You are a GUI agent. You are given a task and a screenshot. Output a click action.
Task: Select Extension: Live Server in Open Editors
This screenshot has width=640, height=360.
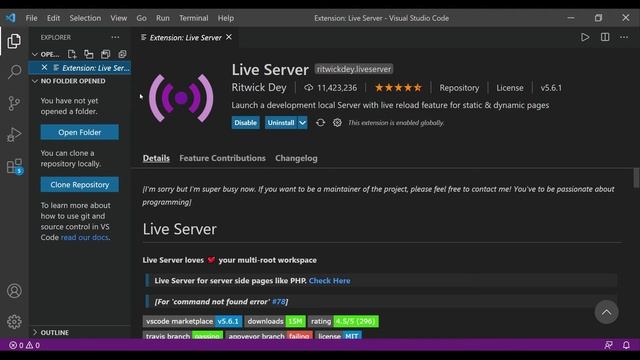click(80, 67)
